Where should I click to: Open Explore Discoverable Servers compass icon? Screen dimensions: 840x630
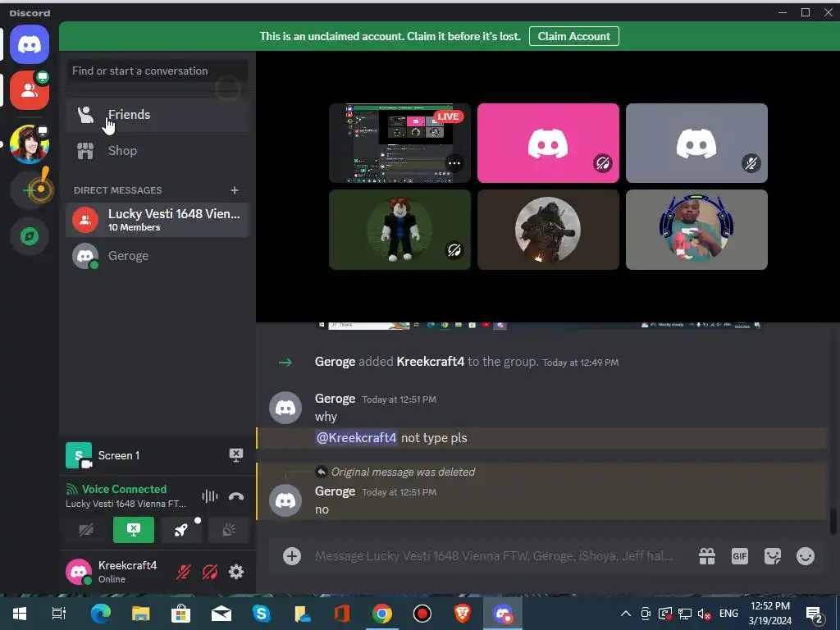click(x=30, y=236)
